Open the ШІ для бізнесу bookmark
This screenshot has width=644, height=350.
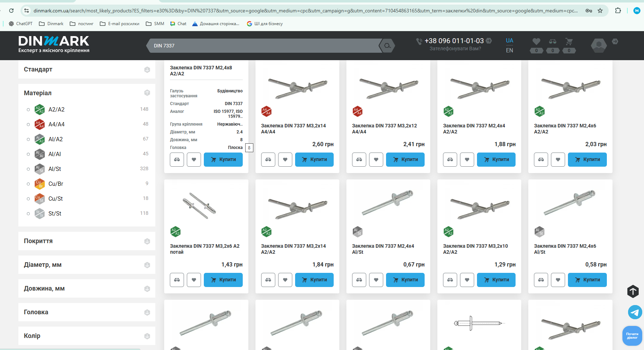265,24
